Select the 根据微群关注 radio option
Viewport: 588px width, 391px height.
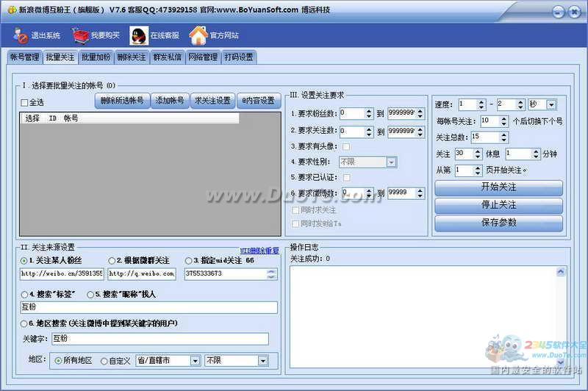click(x=112, y=260)
